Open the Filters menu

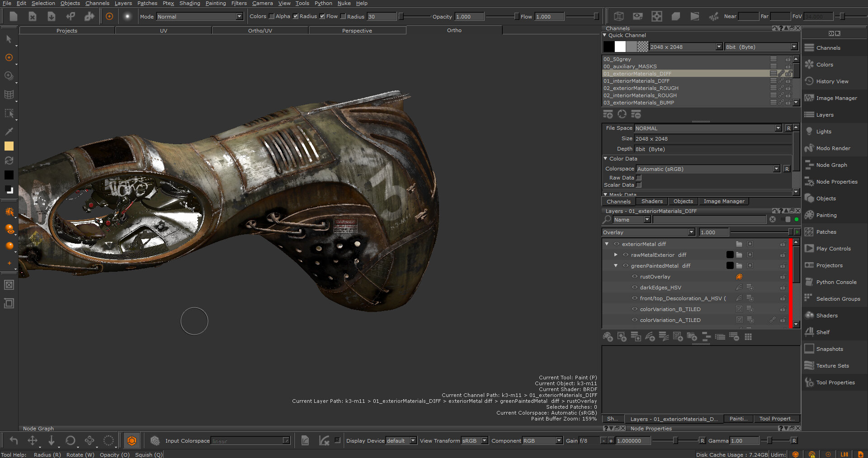click(x=239, y=3)
